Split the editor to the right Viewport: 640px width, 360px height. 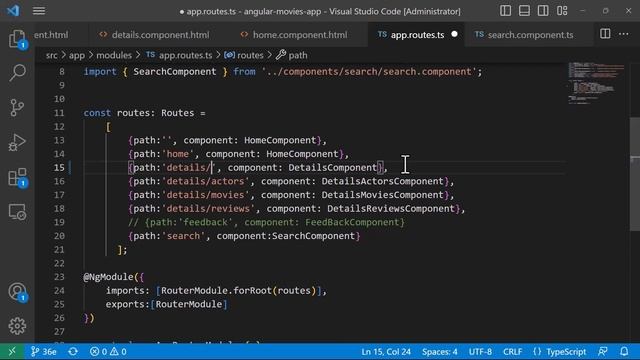(x=605, y=34)
